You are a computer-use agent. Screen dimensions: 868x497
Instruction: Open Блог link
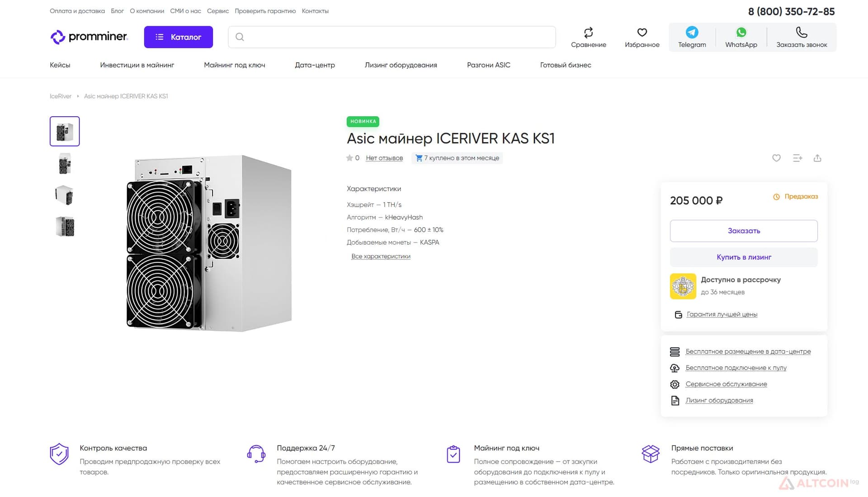point(117,11)
